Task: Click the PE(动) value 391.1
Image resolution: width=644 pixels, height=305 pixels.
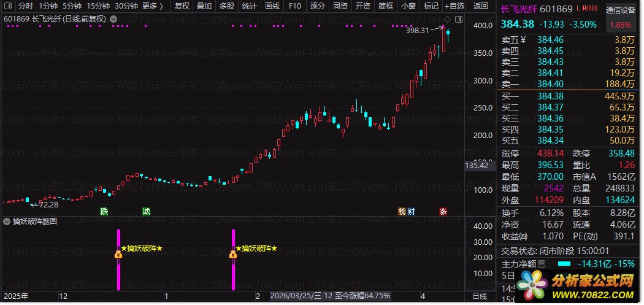Action: click(623, 236)
